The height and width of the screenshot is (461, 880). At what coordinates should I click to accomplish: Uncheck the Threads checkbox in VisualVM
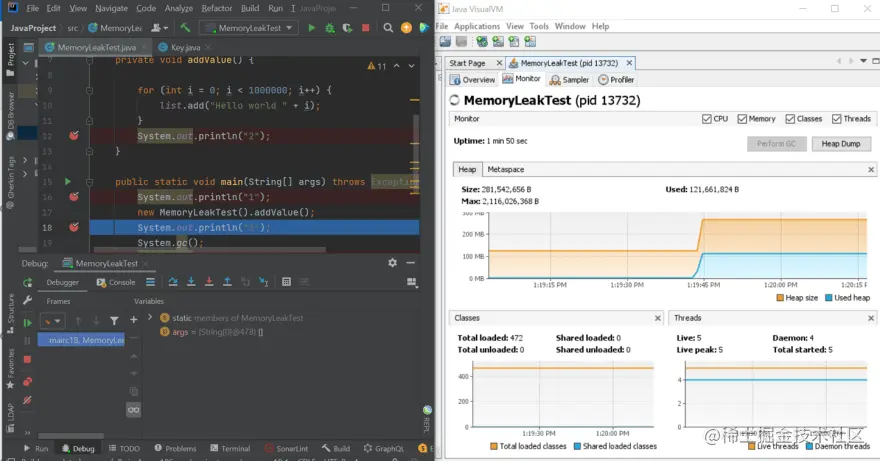pyautogui.click(x=837, y=119)
